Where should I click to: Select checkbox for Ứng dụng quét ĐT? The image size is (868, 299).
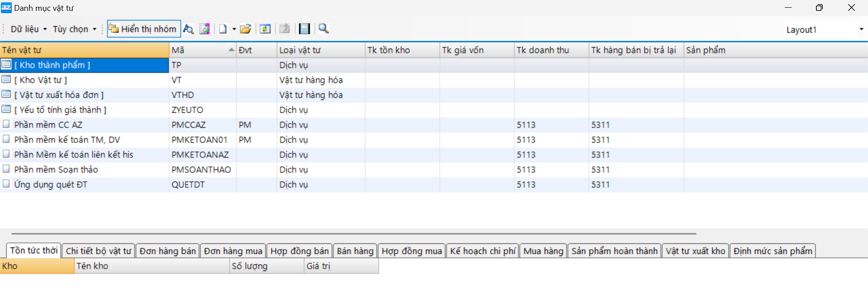tap(6, 184)
